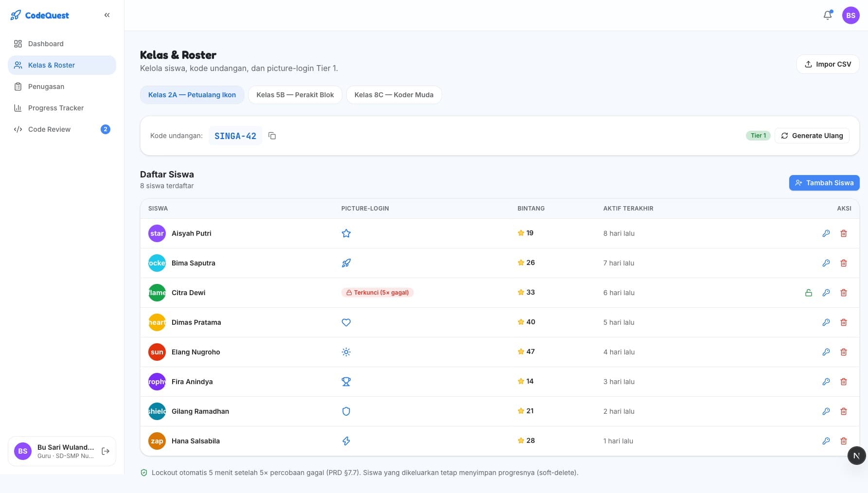Click the BS profile avatar top right
Screen dimensions: 868x493
click(851, 16)
